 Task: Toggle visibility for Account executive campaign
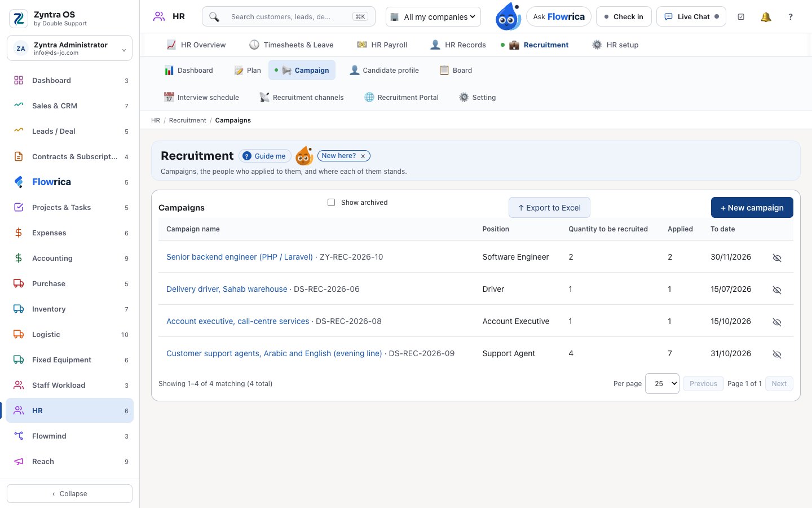coord(777,322)
